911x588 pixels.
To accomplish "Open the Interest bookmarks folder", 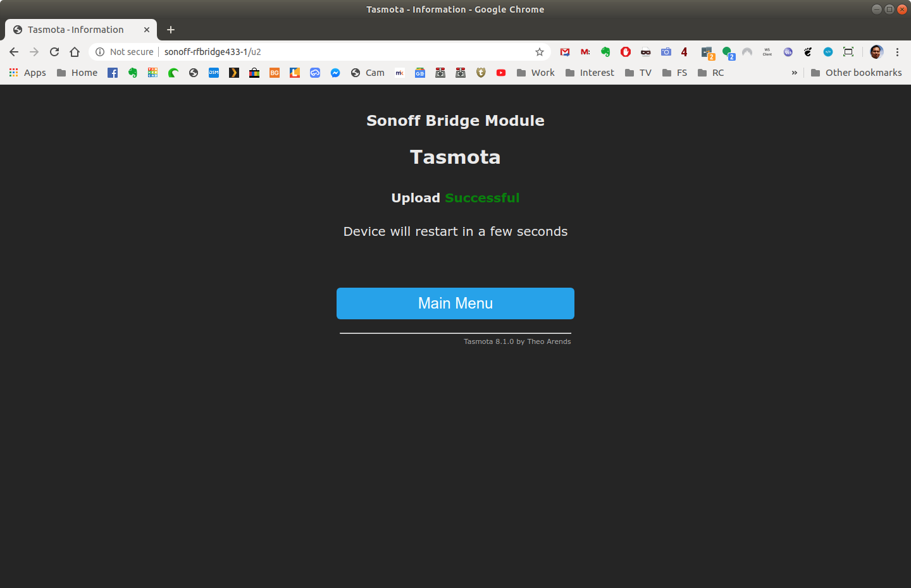I will tap(590, 73).
